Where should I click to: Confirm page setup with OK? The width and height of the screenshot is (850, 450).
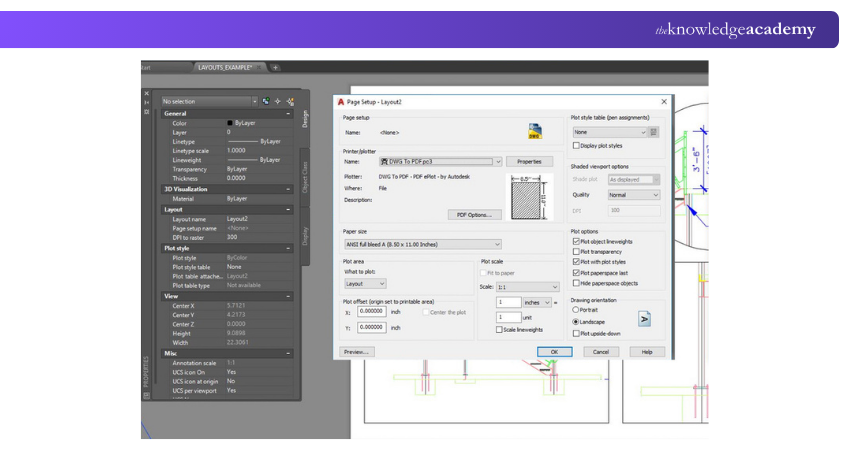(554, 352)
